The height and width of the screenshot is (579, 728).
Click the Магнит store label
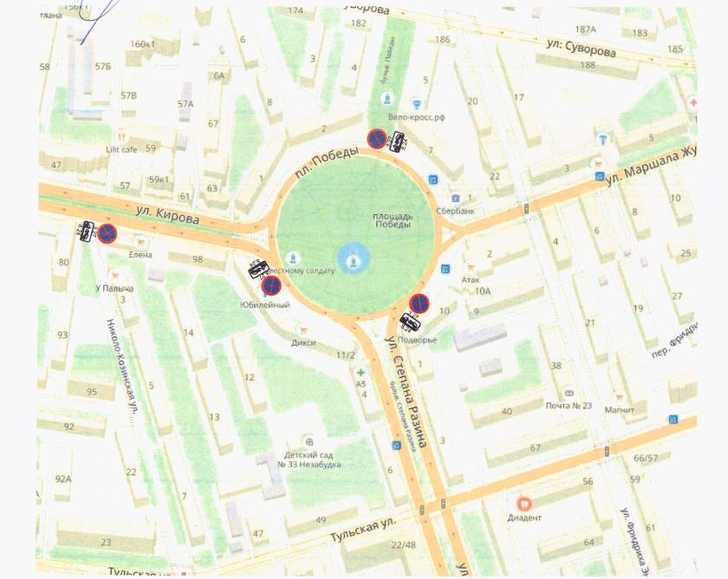[620, 410]
